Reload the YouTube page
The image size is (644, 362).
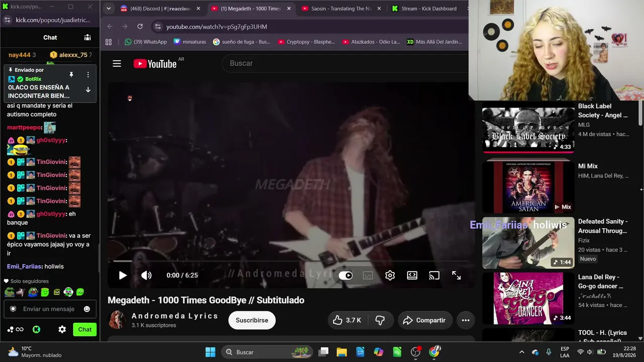pos(140,27)
